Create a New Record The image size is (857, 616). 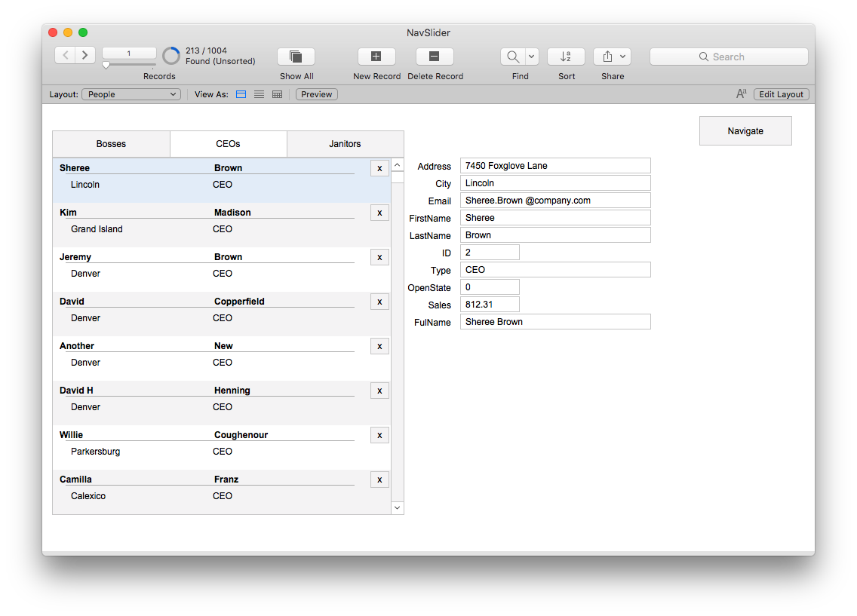[x=376, y=57]
